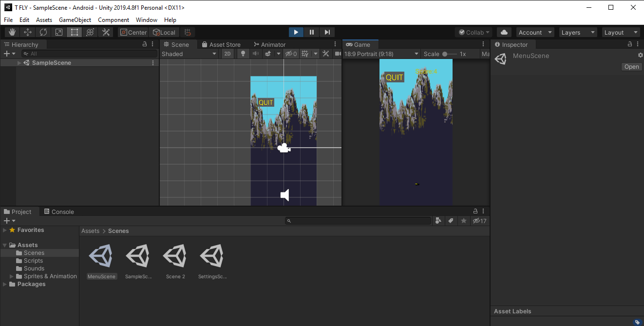
Task: Open the GameObject menu
Action: click(x=75, y=19)
